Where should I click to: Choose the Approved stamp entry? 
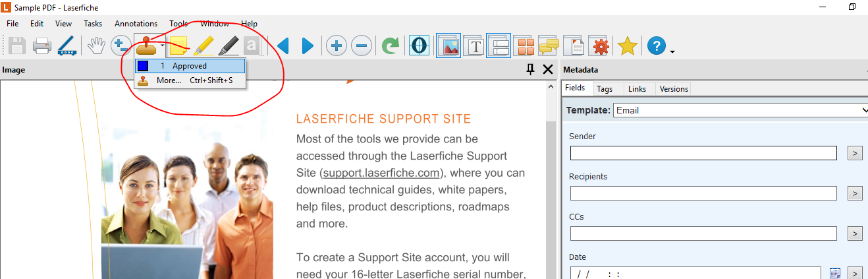pos(190,66)
